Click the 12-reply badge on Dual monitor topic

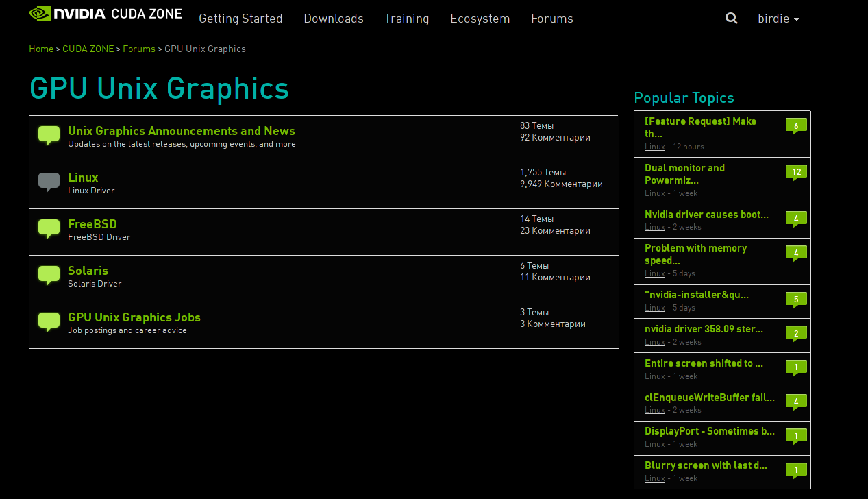(x=796, y=173)
